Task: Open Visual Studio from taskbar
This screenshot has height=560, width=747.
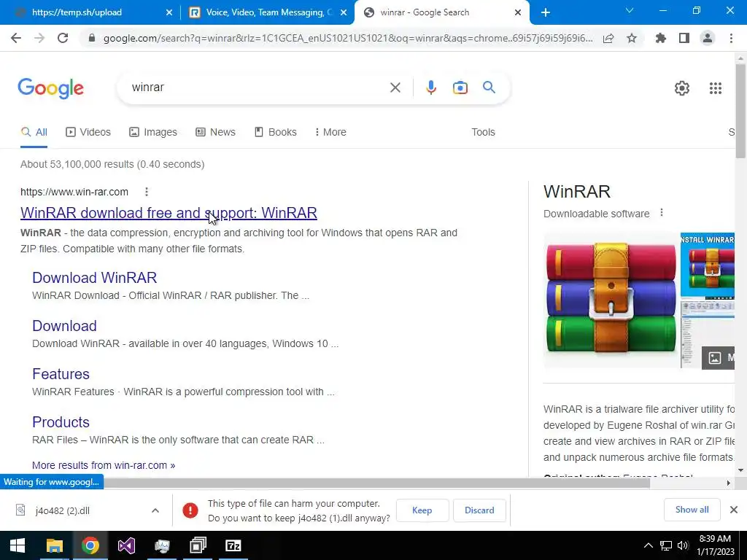Action: coord(126,545)
